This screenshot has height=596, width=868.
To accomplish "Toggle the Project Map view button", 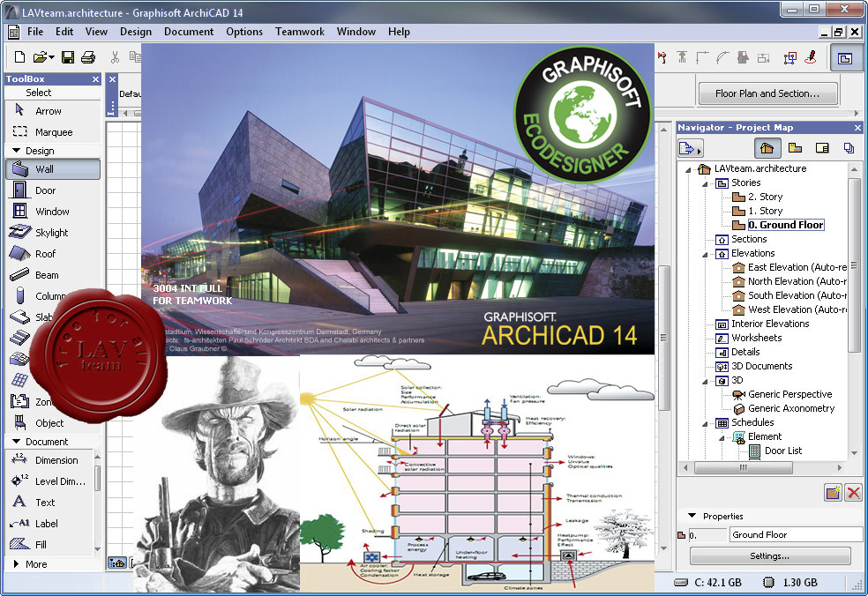I will click(767, 148).
